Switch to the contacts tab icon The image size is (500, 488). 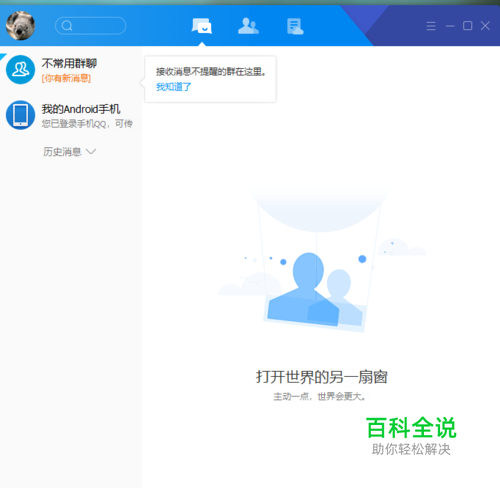[248, 26]
